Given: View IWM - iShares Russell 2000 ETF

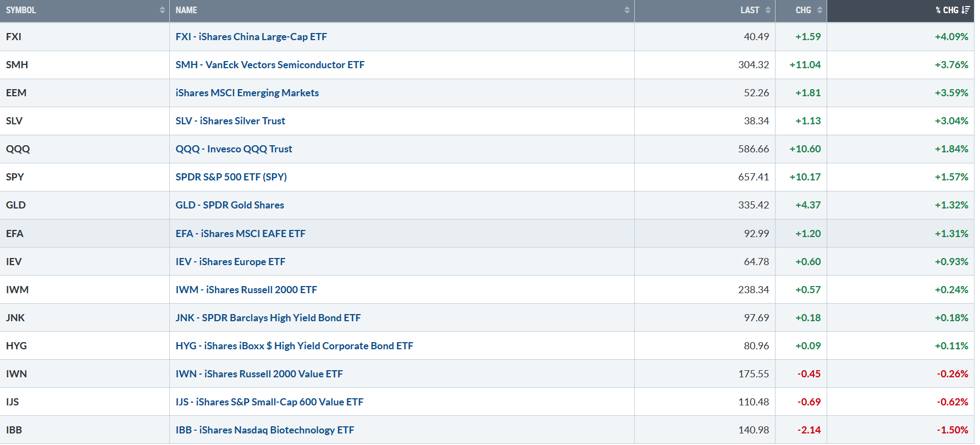Looking at the screenshot, I should pyautogui.click(x=246, y=290).
